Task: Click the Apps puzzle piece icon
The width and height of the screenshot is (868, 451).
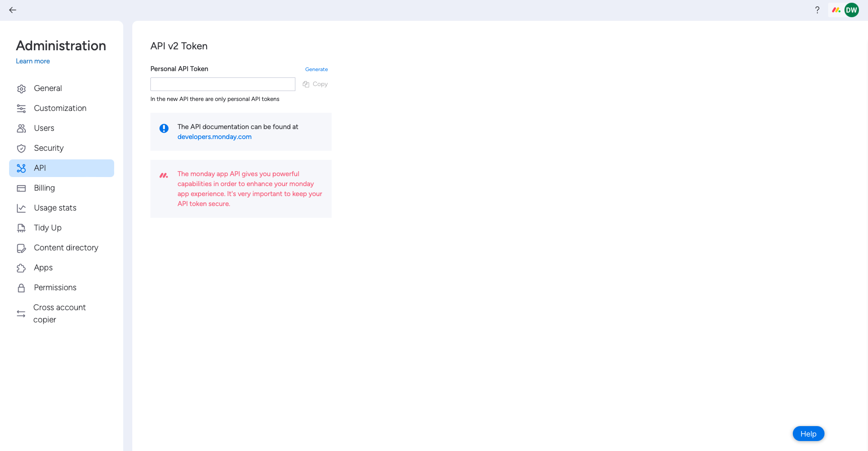Action: pyautogui.click(x=21, y=268)
